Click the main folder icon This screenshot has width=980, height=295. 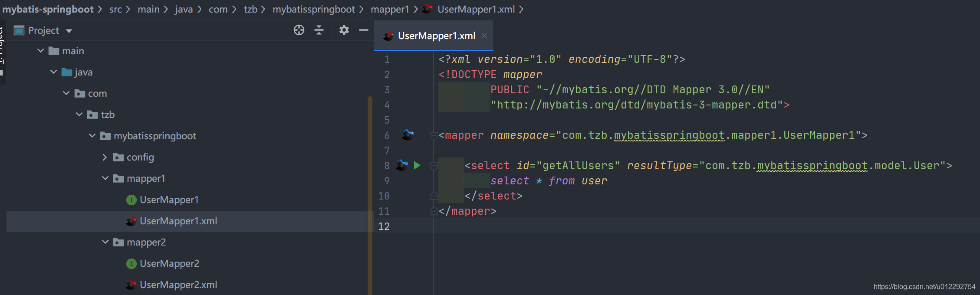point(54,51)
